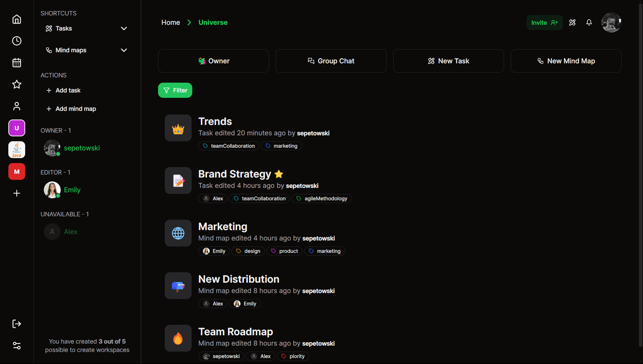The width and height of the screenshot is (643, 364).
Task: Click agileMethodology tag
Action: [x=321, y=199]
